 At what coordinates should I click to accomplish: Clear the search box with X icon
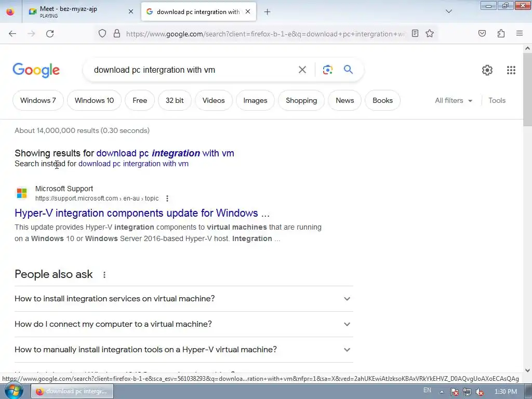302,70
